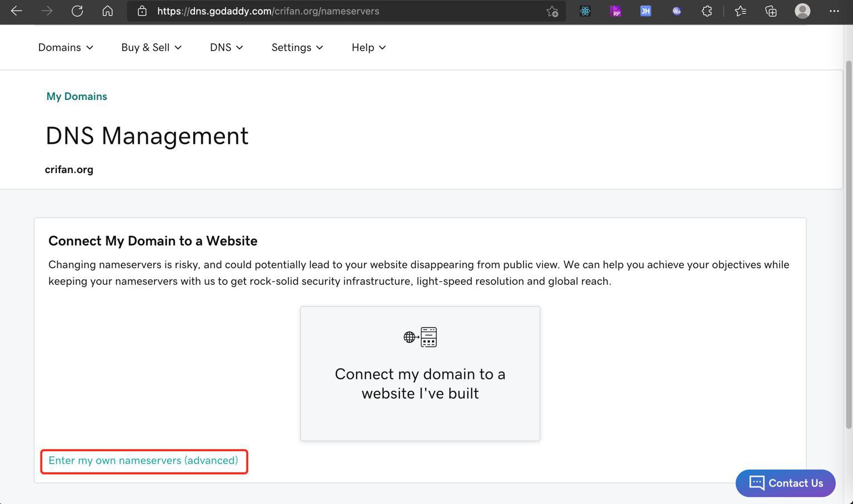Open browser Settings and more menu
This screenshot has width=853, height=504.
click(x=834, y=11)
